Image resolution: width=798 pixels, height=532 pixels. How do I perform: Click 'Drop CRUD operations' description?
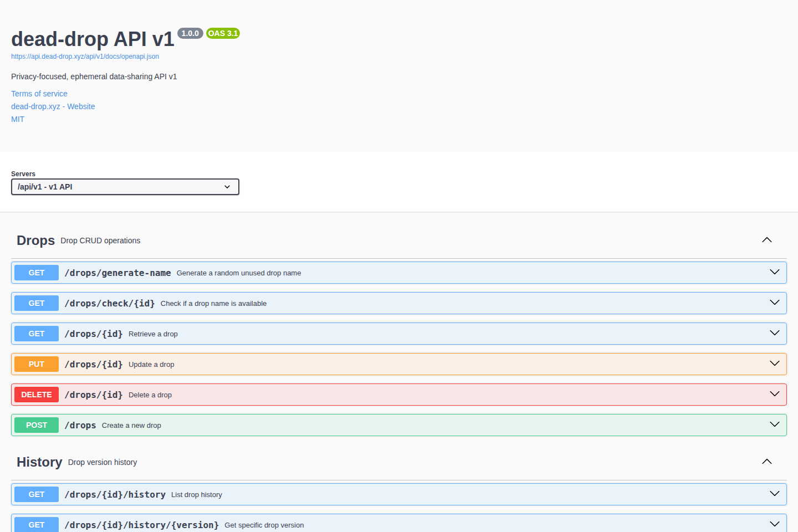click(100, 241)
